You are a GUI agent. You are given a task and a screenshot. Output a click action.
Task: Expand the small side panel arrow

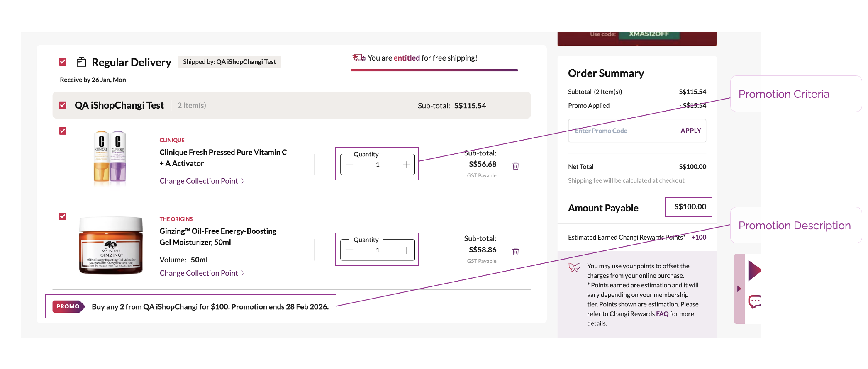pos(739,289)
